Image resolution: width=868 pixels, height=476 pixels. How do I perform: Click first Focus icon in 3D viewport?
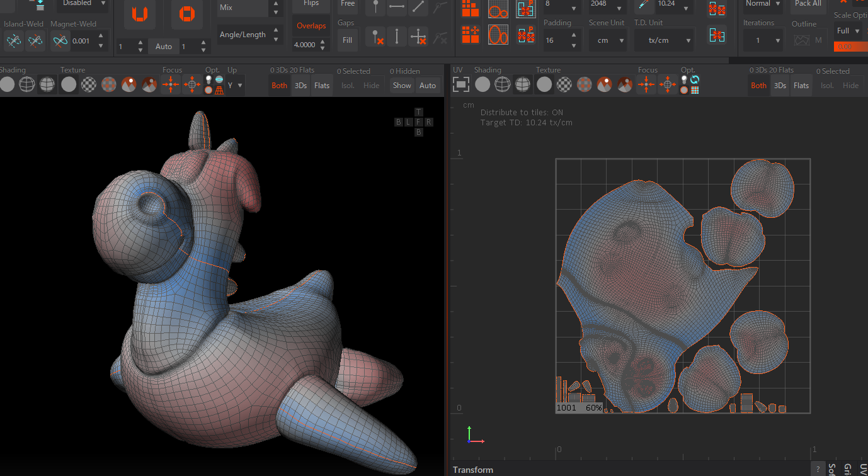coord(171,84)
